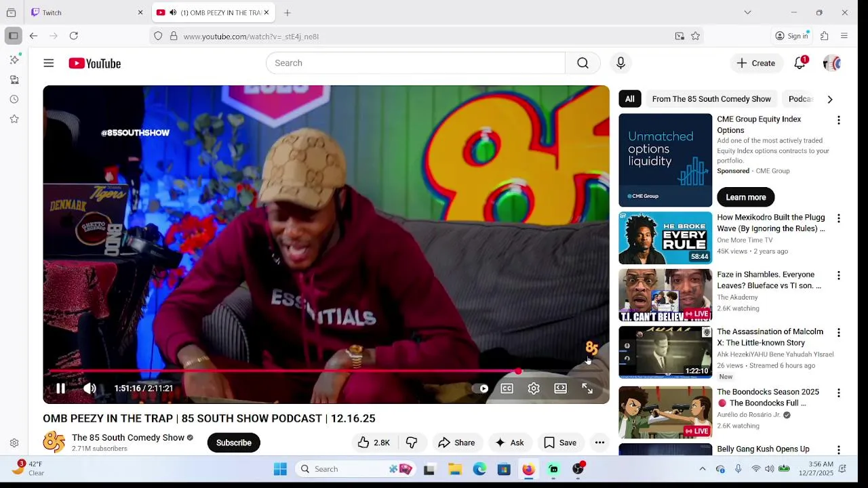Mute the YouTube tab via speaker icon
Viewport: 868px width, 488px height.
point(173,12)
